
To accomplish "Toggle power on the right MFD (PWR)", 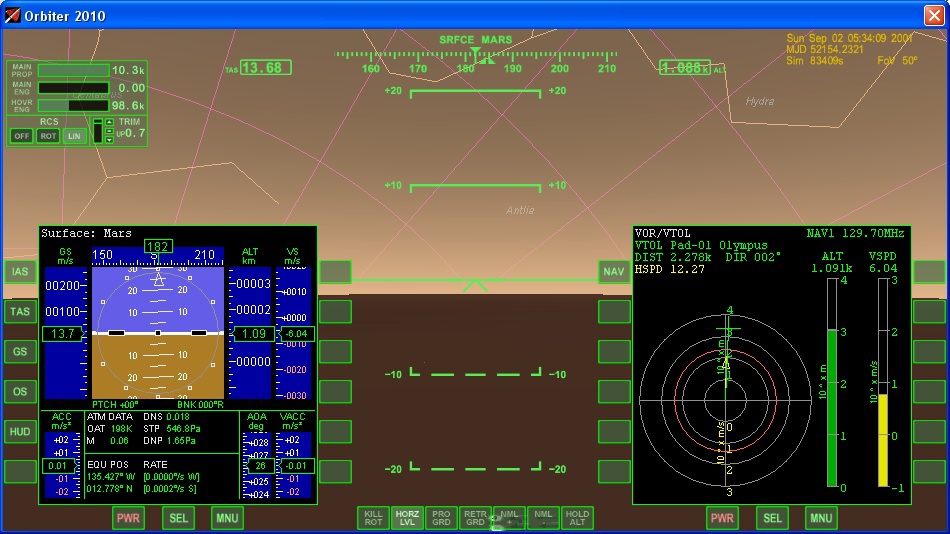I will (722, 518).
